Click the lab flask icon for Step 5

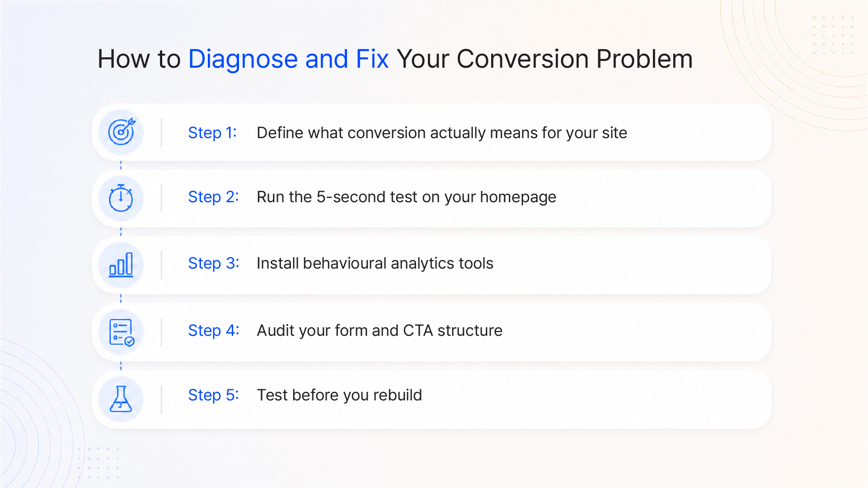121,399
